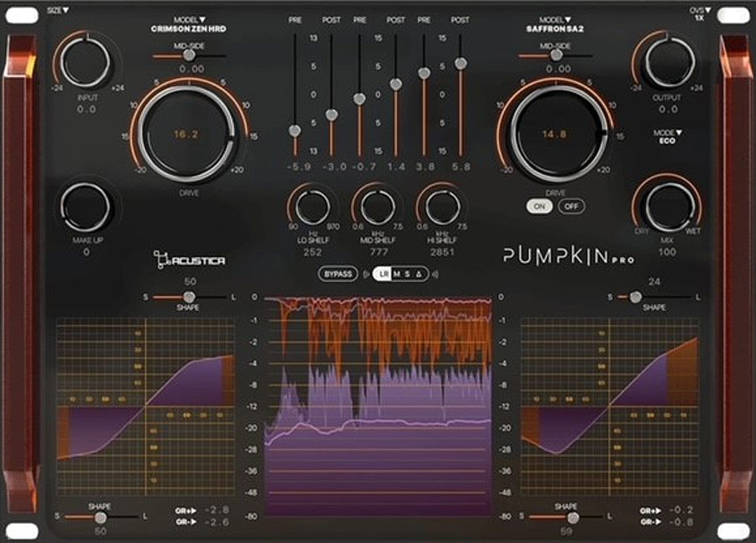This screenshot has width=756, height=543.
Task: Click the input speaker icon beside BYPASS
Action: [366, 274]
